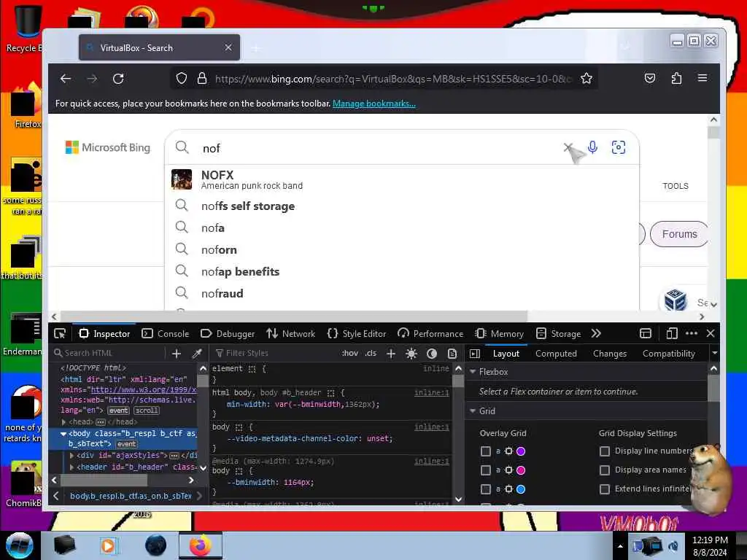The height and width of the screenshot is (560, 747).
Task: Open the Microsoft Bing logo home link
Action: click(x=108, y=147)
